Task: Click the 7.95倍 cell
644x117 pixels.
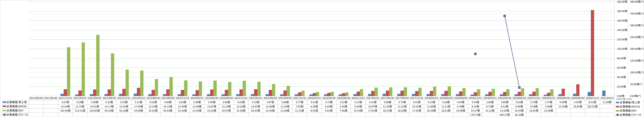Action: click(300, 106)
